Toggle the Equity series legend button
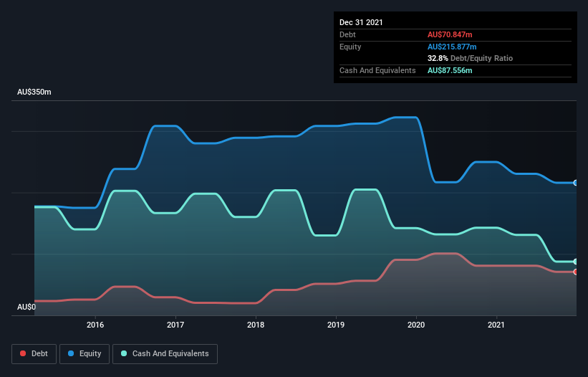588x377 pixels. (x=85, y=354)
